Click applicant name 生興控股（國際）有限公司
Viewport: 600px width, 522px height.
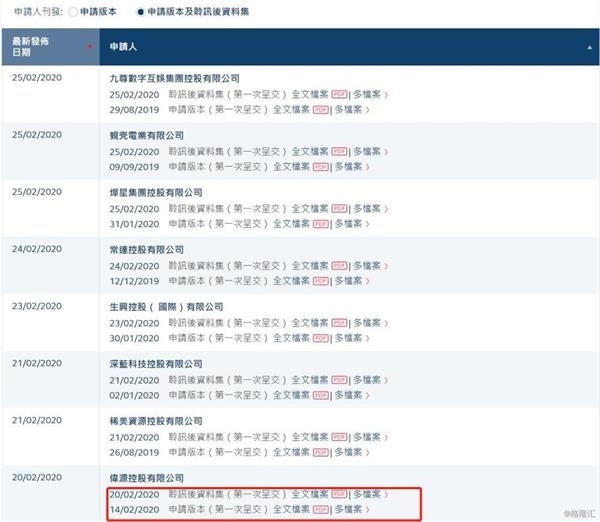(x=166, y=307)
